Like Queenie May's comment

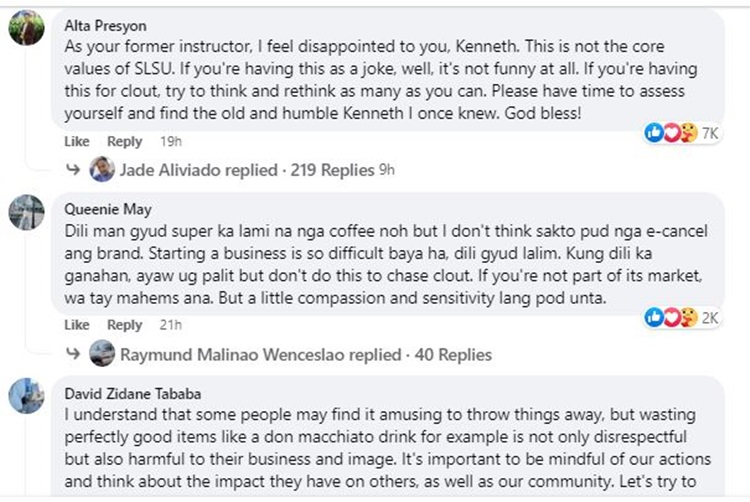click(x=77, y=325)
